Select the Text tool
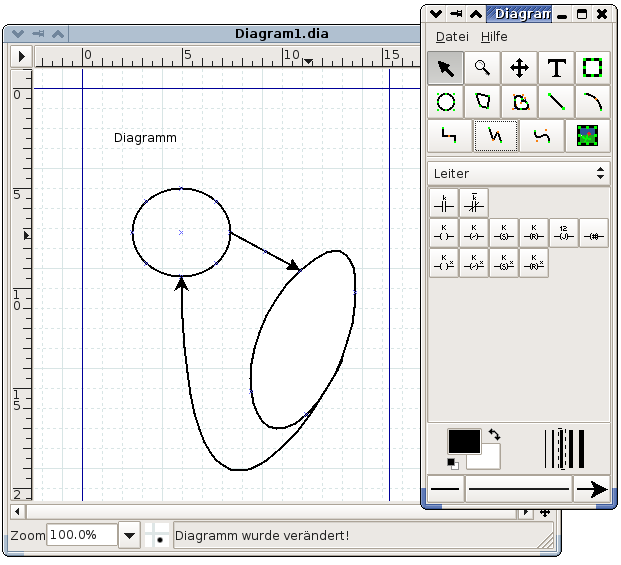621x565 pixels. pyautogui.click(x=556, y=68)
